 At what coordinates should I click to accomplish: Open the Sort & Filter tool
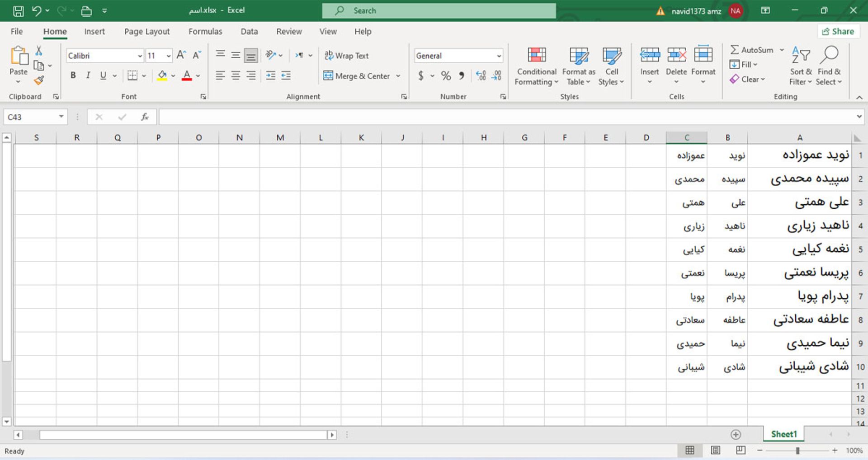(801, 56)
